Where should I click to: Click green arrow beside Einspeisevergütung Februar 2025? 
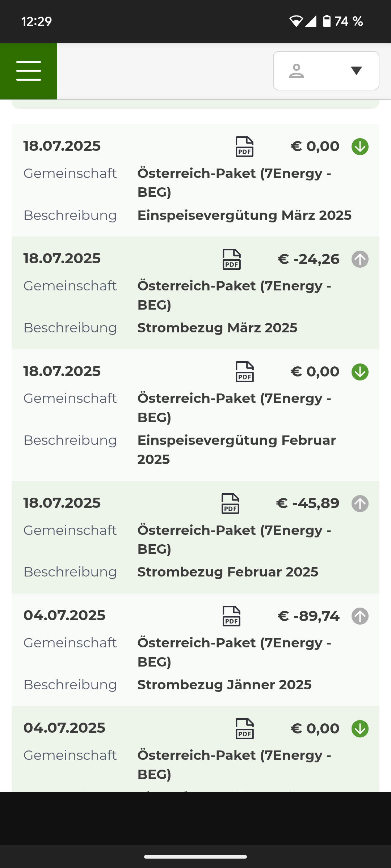coord(360,372)
